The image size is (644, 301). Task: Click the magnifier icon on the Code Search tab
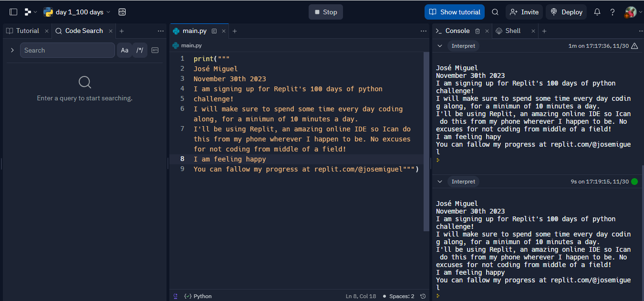point(58,31)
